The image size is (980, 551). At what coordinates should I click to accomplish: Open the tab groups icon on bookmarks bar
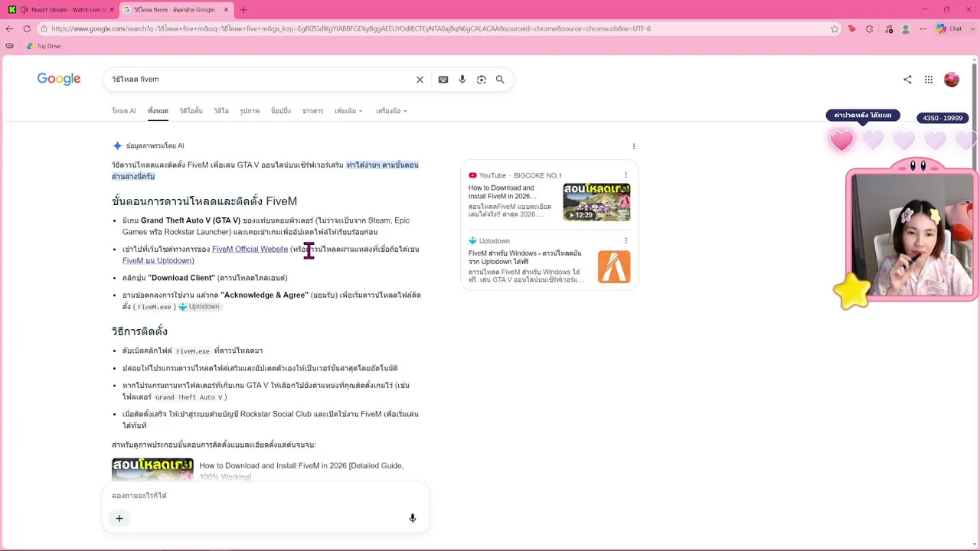9,46
